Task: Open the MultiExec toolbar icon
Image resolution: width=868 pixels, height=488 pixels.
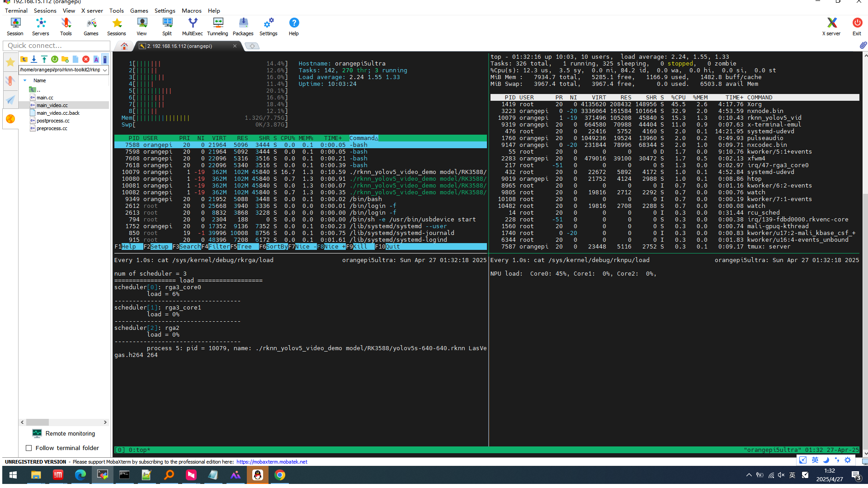Action: click(x=192, y=26)
